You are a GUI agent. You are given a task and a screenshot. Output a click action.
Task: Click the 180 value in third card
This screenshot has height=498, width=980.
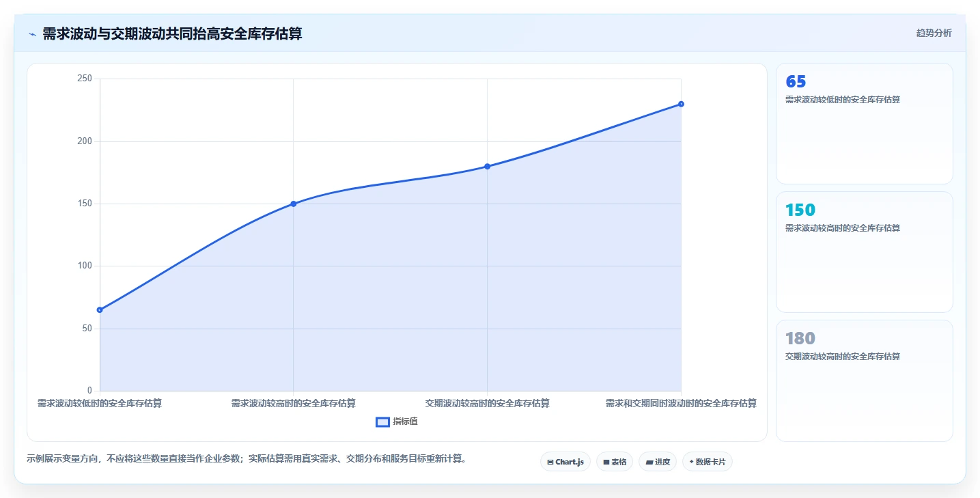click(800, 339)
